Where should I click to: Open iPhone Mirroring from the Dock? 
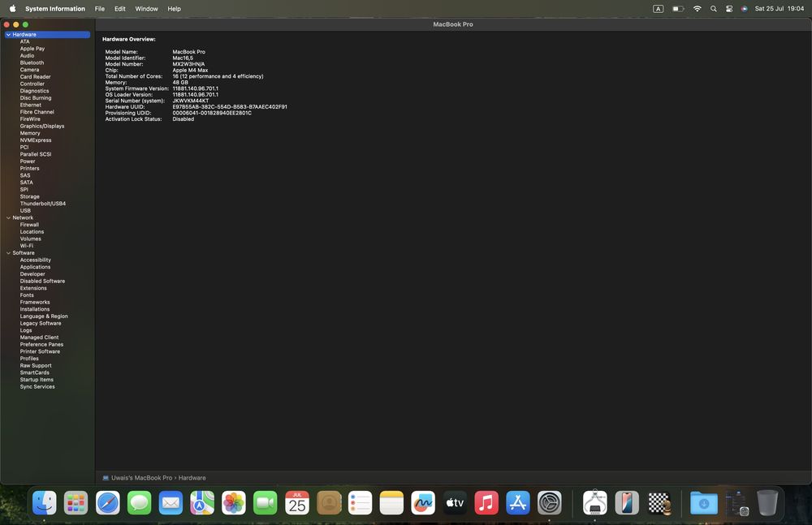pyautogui.click(x=627, y=503)
